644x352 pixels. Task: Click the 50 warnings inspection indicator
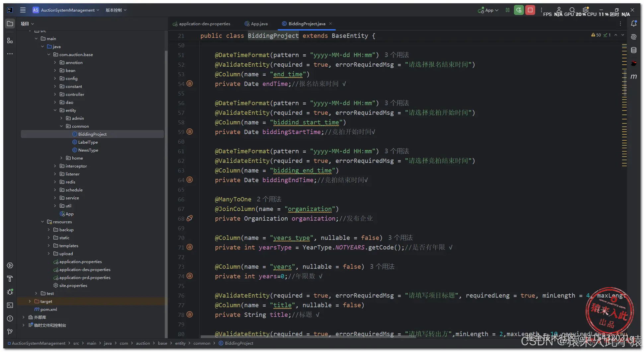coord(596,35)
